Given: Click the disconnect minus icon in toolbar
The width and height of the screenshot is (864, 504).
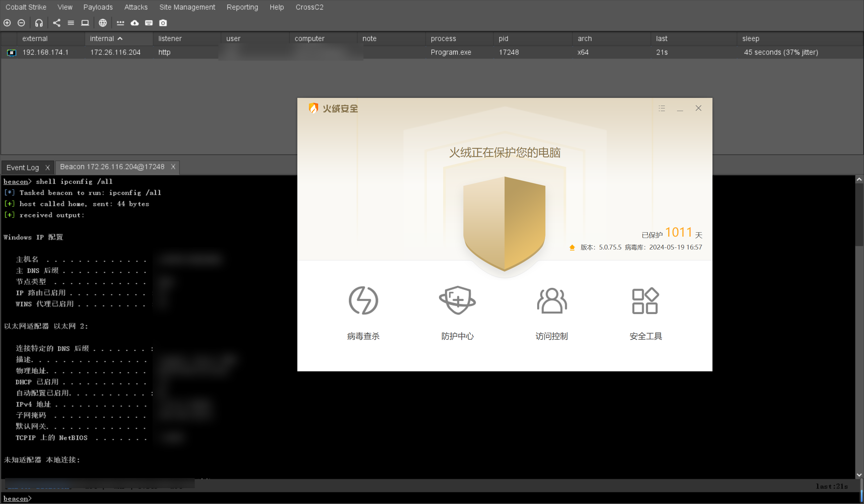Looking at the screenshot, I should pos(21,23).
